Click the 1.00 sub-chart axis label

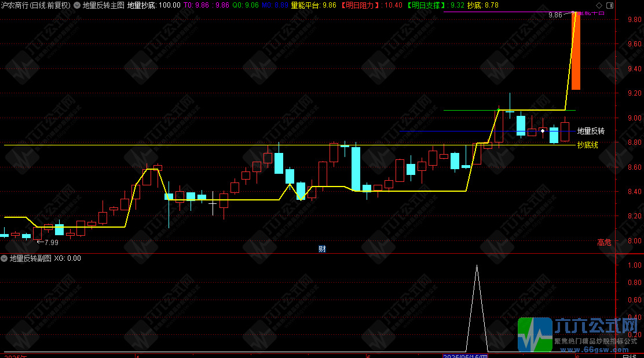click(635, 265)
